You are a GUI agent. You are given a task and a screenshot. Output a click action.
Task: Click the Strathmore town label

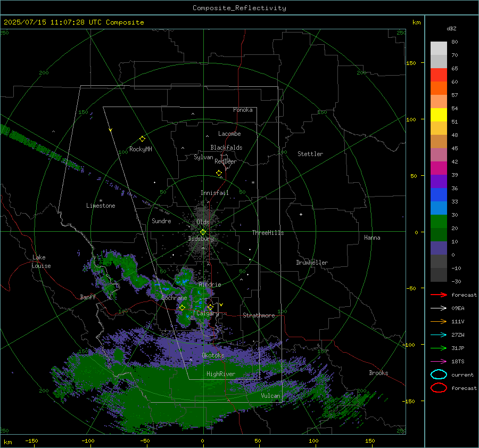click(x=259, y=315)
